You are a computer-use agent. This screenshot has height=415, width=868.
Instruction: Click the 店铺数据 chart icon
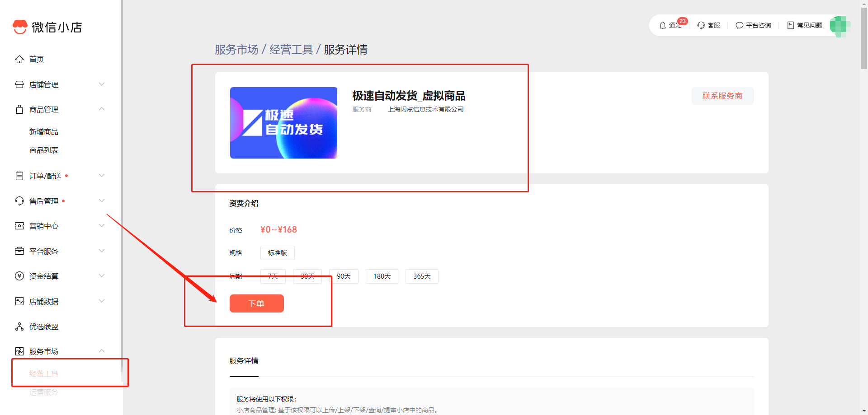(x=19, y=301)
